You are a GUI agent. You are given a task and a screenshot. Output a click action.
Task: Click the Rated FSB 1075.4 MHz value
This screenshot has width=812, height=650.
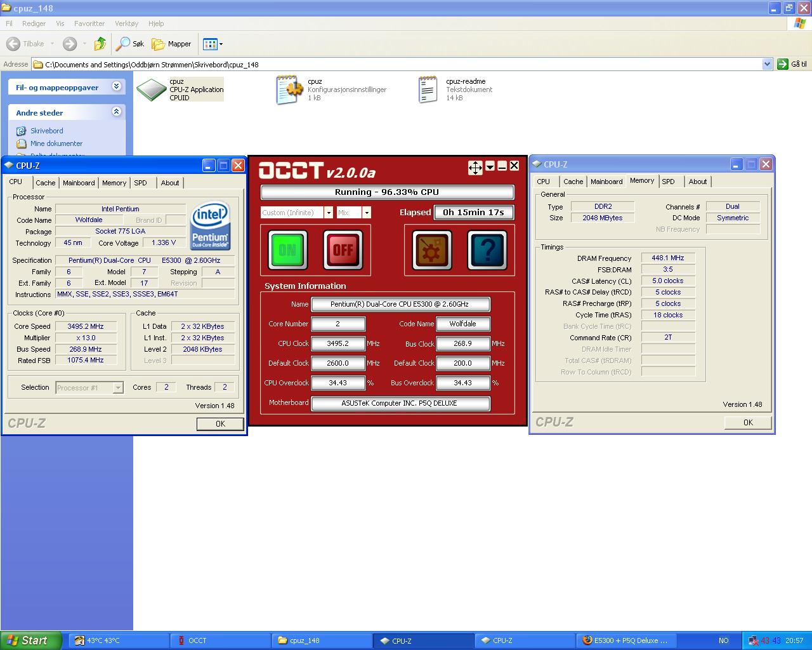[x=86, y=360]
